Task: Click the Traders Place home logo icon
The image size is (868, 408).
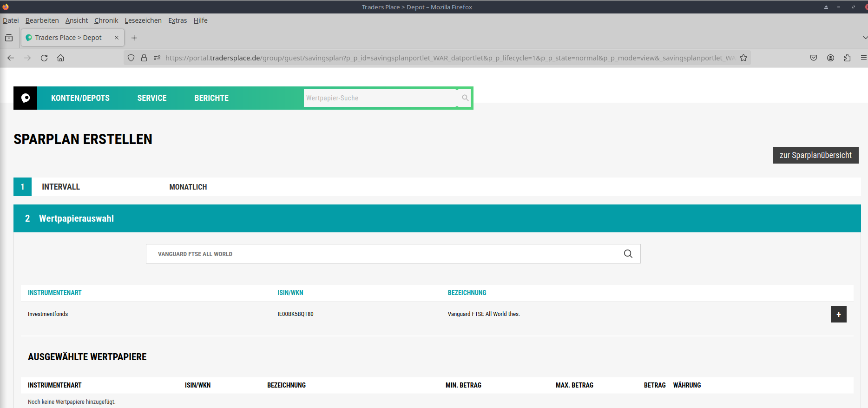Action: pos(26,98)
